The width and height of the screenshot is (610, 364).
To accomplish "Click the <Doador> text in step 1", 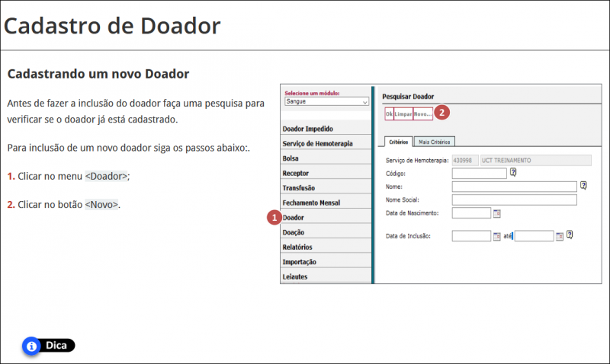I will [x=106, y=176].
